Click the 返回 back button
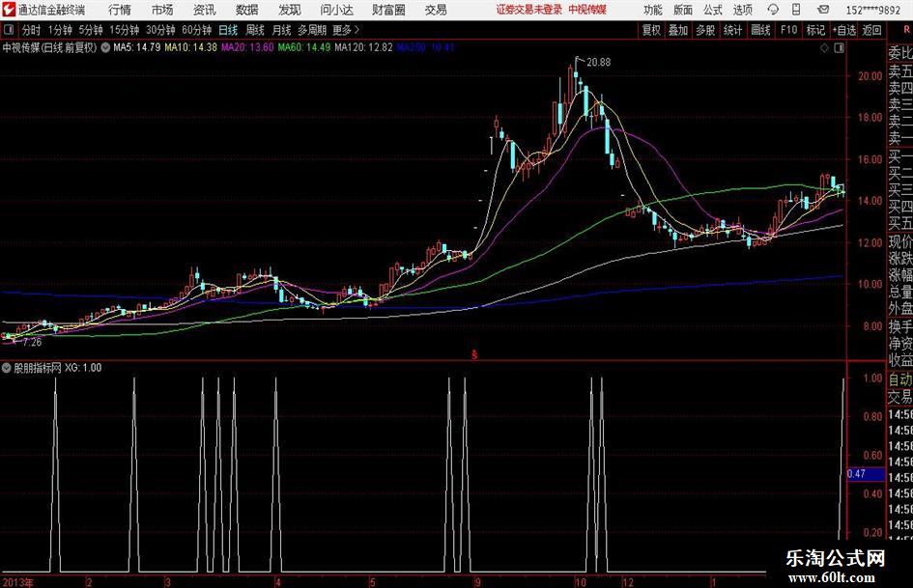 tap(871, 30)
